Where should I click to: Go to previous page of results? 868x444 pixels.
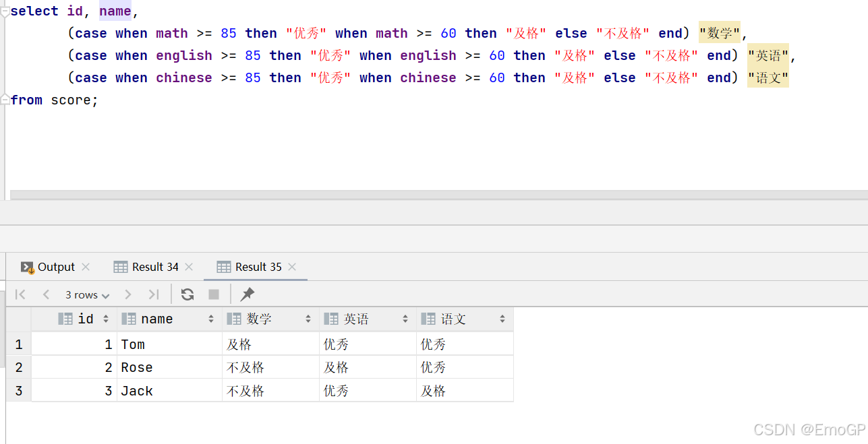(46, 294)
